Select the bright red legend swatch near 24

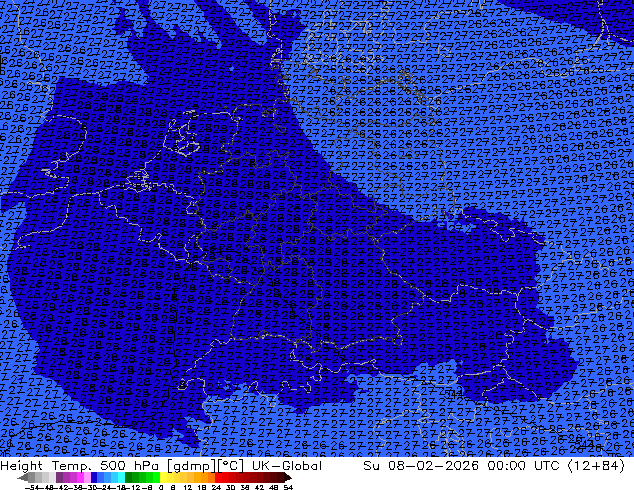point(218,477)
